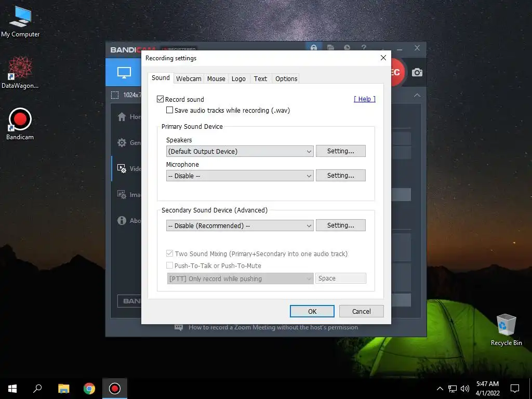This screenshot has width=532, height=399.
Task: Open the network tray icon
Action: coord(453,389)
